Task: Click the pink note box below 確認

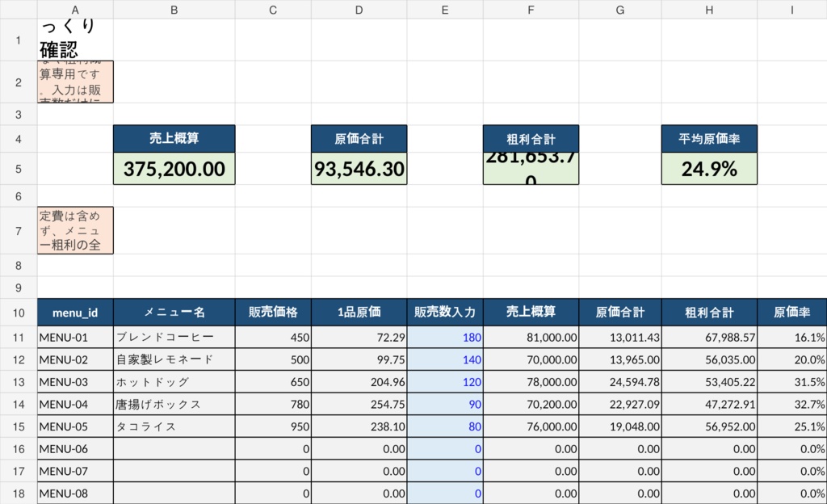Action: point(73,81)
